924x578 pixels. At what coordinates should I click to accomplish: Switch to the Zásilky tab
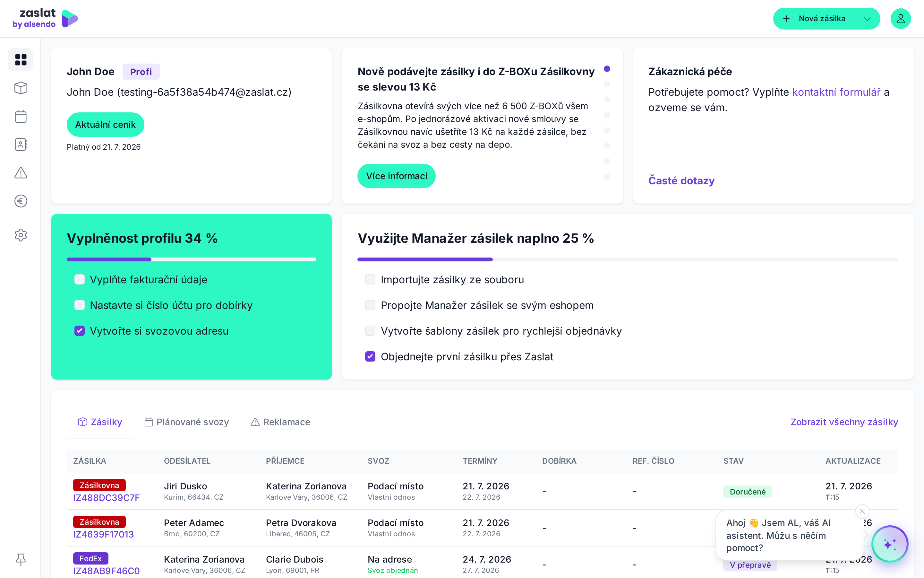[x=100, y=422]
